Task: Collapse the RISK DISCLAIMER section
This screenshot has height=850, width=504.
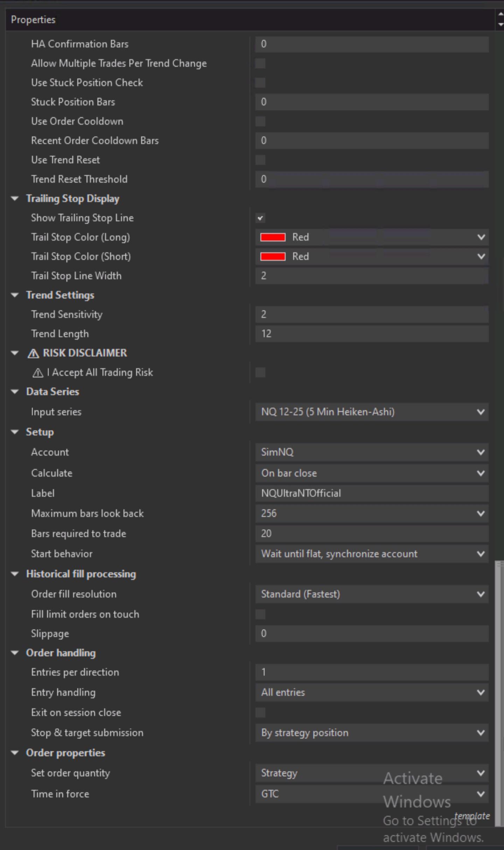Action: tap(15, 353)
